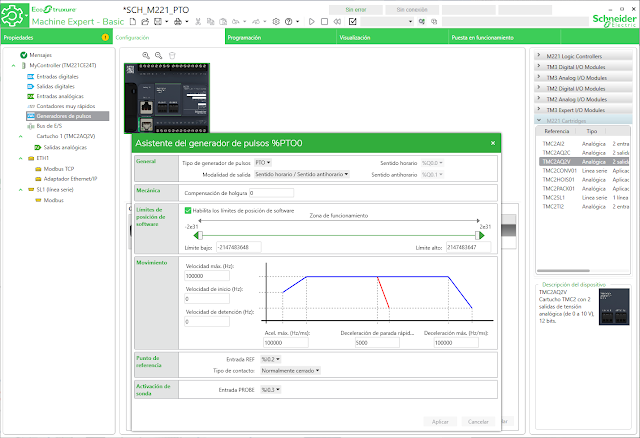Open Entrada REF dropdown
Viewport: 640px width, 438px height.
point(271,359)
